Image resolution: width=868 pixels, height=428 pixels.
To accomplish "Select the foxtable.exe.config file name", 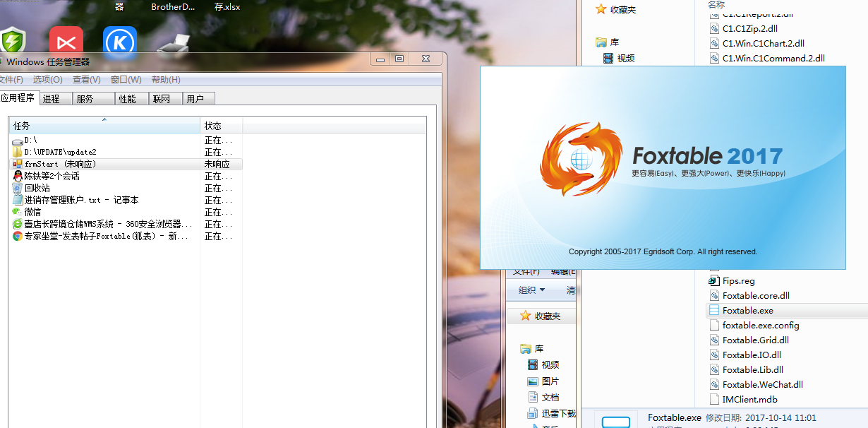I will [x=761, y=326].
